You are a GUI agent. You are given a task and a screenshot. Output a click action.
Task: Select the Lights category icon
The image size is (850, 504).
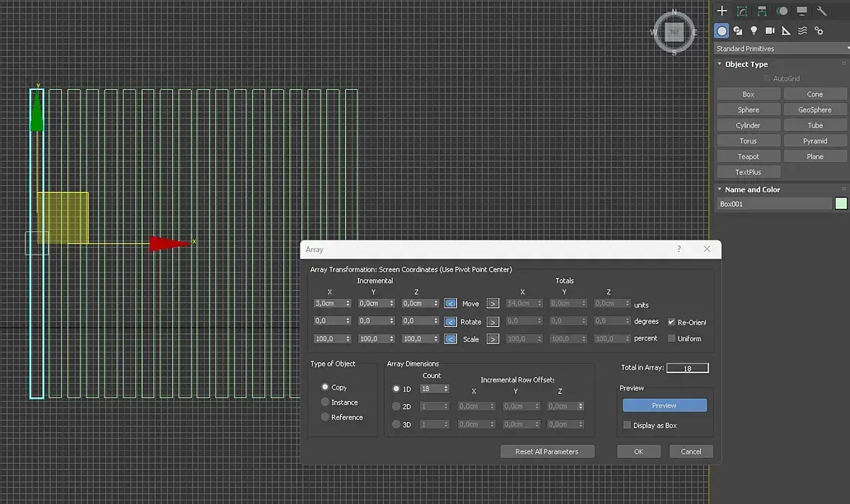(x=753, y=31)
